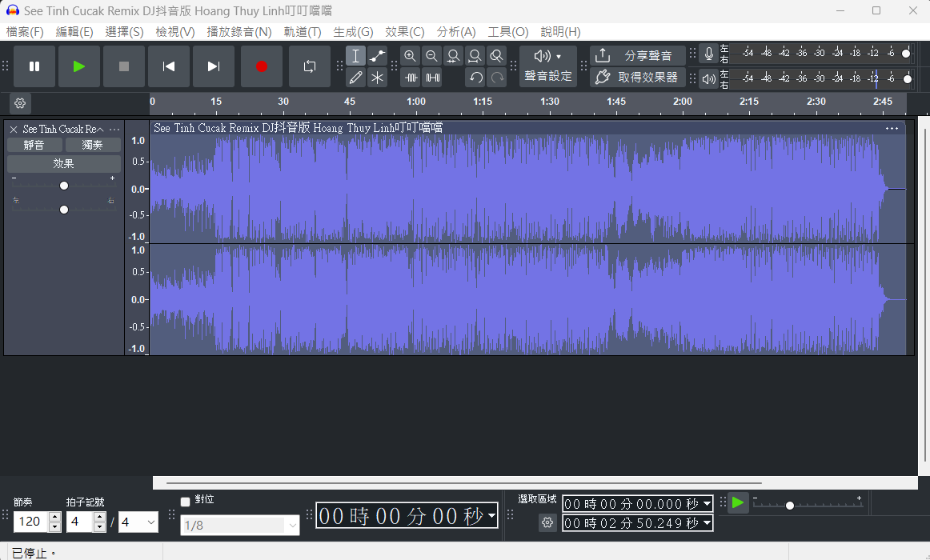Enable the 對位 snap checkbox
This screenshot has height=560, width=930.
pyautogui.click(x=185, y=502)
